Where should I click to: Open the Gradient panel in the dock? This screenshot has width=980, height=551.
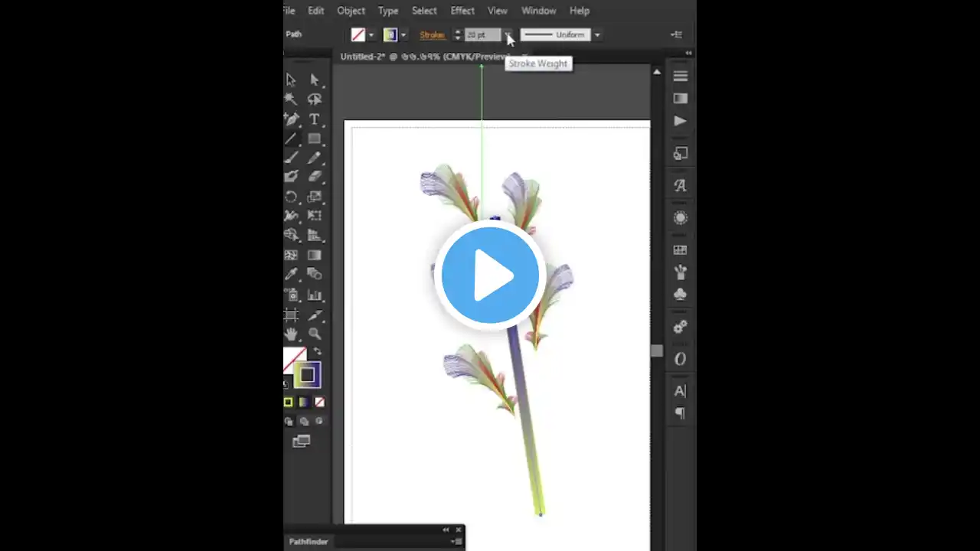[x=680, y=98]
